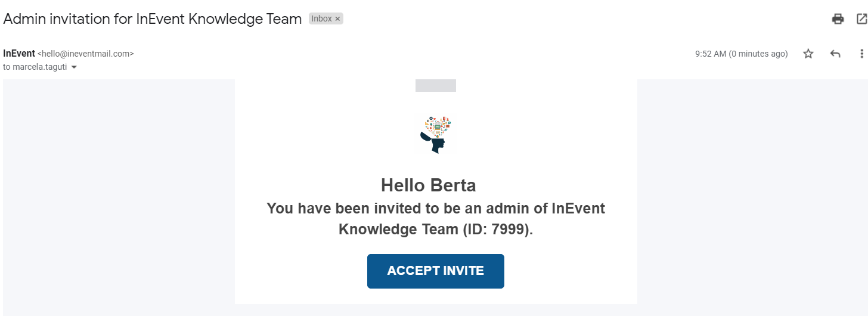Click the sender name InEvent
Image resolution: width=868 pixels, height=316 pixels.
coord(19,54)
